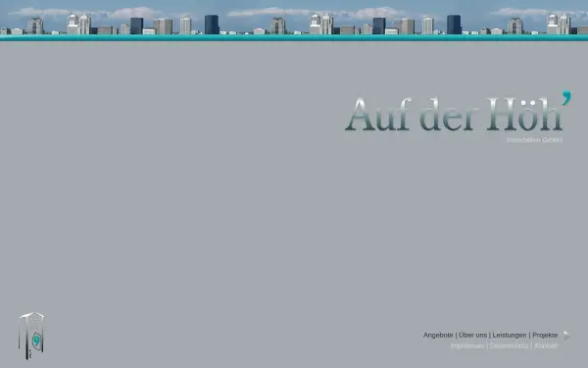Open the Datenschutz link

pos(509,345)
